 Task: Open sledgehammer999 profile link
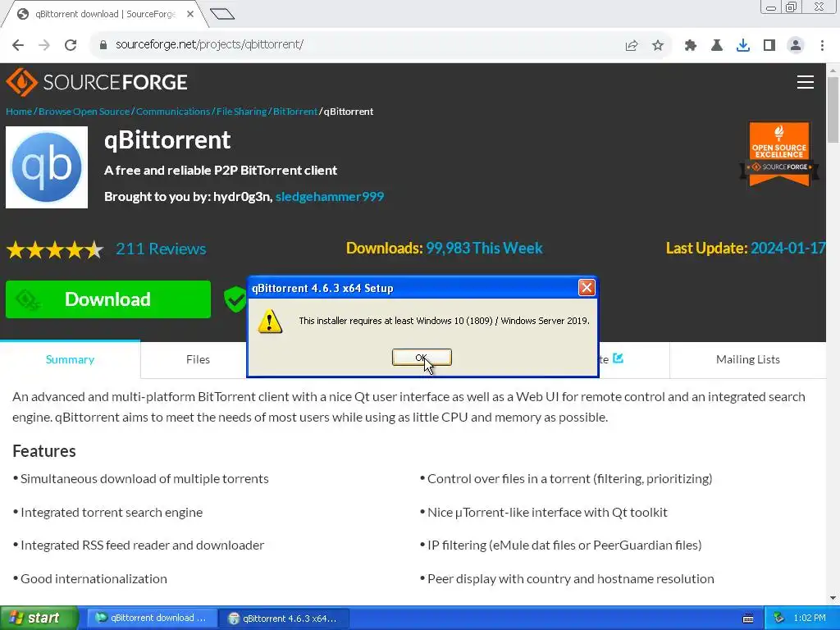(x=330, y=197)
